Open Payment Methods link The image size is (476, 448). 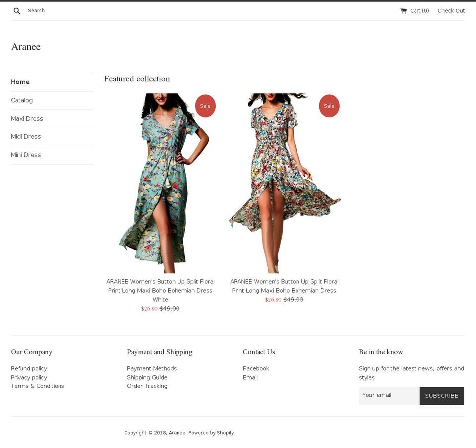(152, 369)
